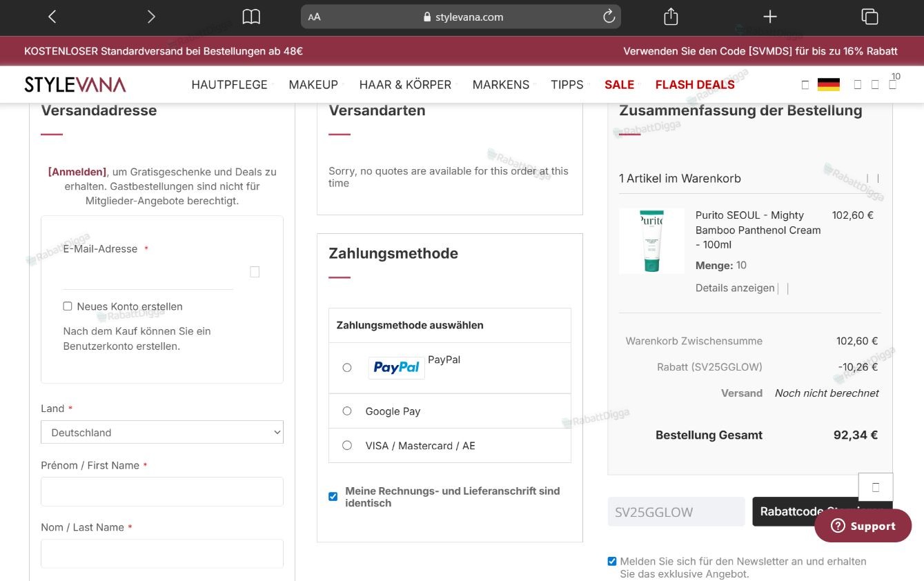924x581 pixels.
Task: Uncheck the newsletter signup checkbox
Action: click(612, 562)
